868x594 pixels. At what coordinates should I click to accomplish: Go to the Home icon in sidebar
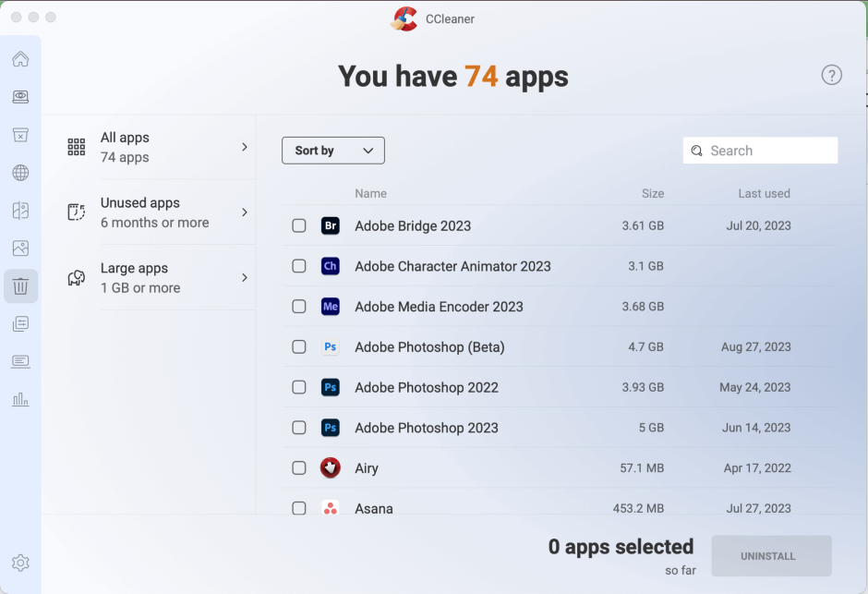pos(20,59)
